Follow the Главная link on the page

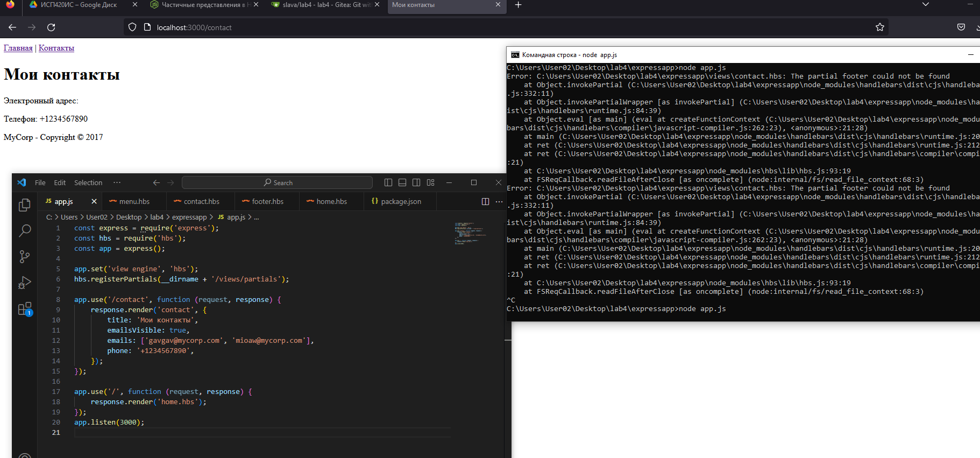(18, 48)
